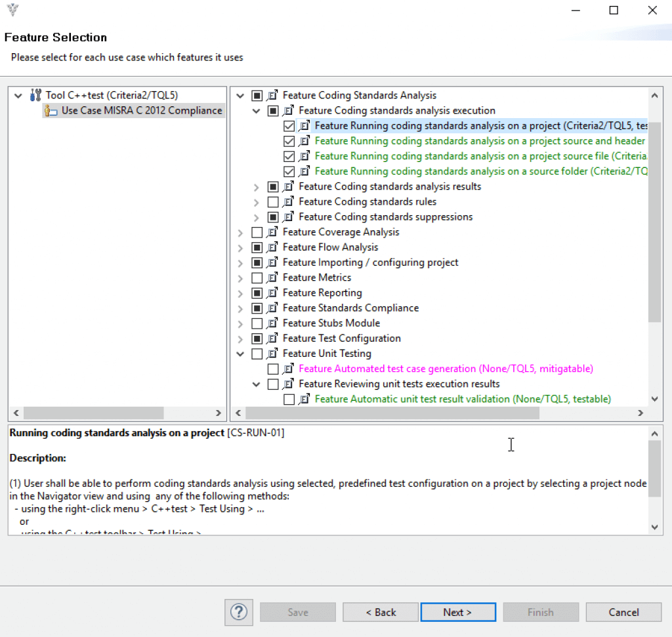Click the icon beside Feature Coding standards analysis results
This screenshot has width=672, height=637.
[288, 187]
